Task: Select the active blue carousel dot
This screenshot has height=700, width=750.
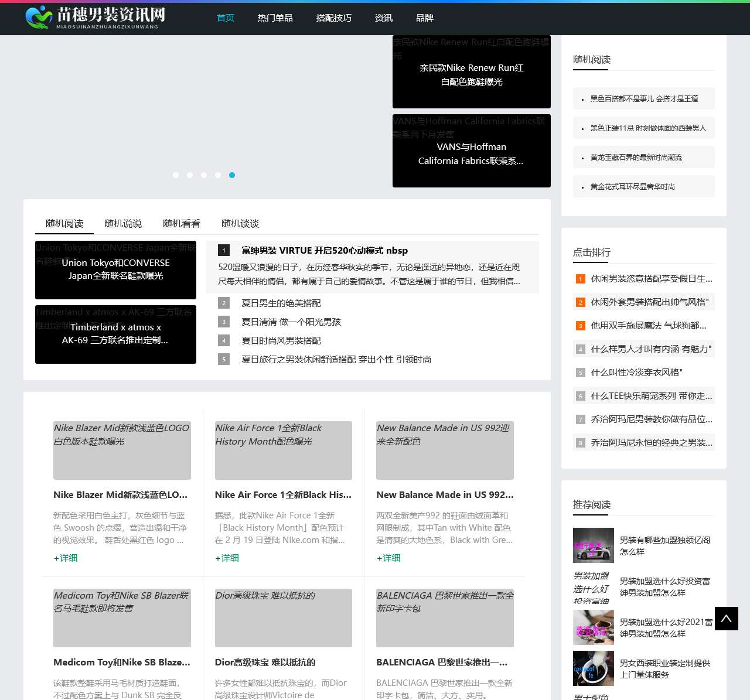Action: click(x=232, y=175)
